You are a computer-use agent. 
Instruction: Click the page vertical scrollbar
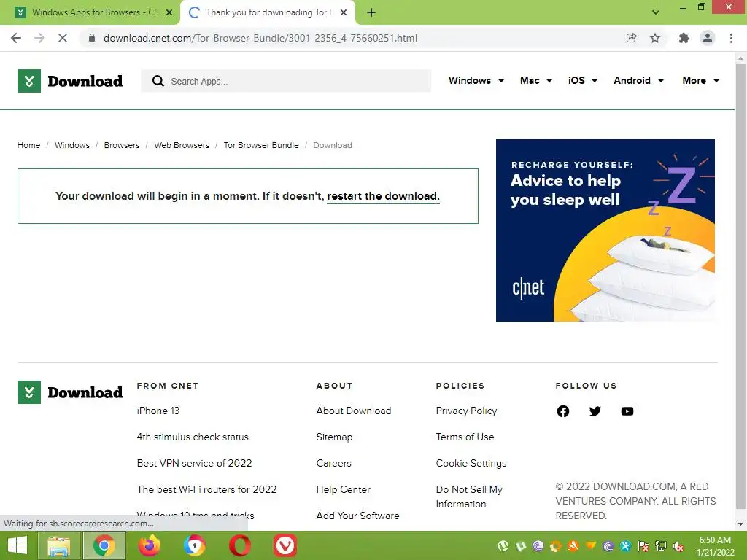pyautogui.click(x=740, y=286)
